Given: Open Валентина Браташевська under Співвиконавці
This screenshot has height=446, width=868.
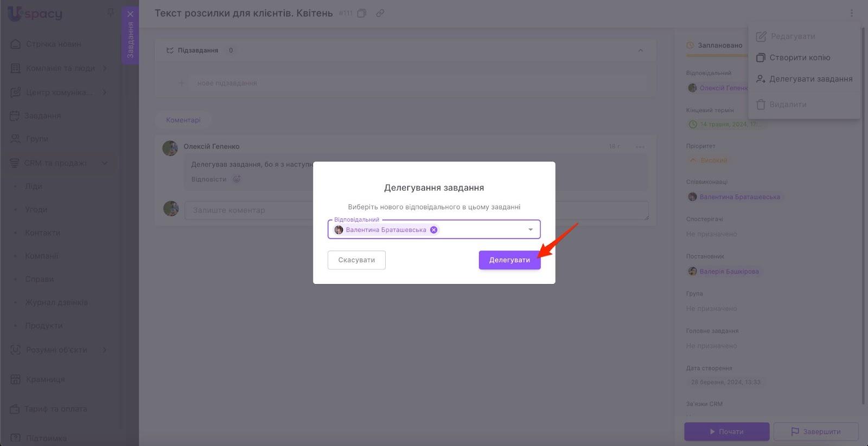Looking at the screenshot, I should 734,197.
